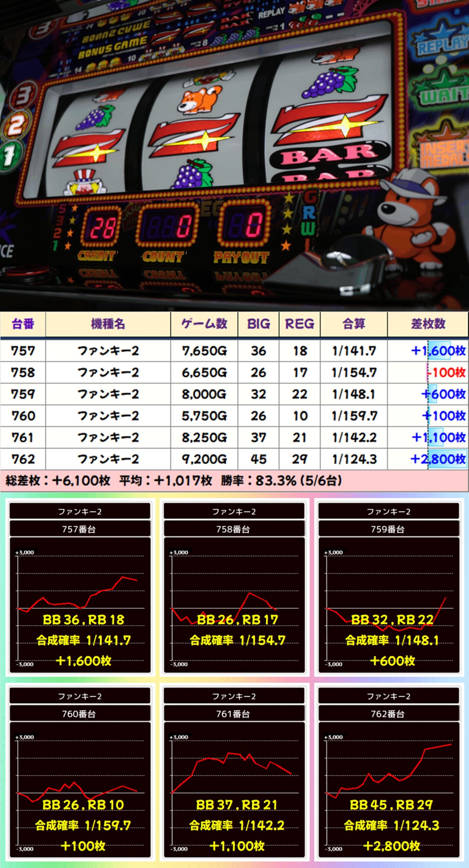This screenshot has width=469, height=868.
Task: Click the +2,800枚 value in row 762
Action: (x=438, y=459)
